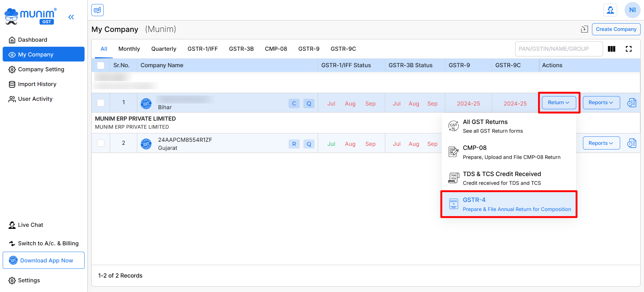The height and width of the screenshot is (292, 644).
Task: Click the Create Company button
Action: point(616,29)
